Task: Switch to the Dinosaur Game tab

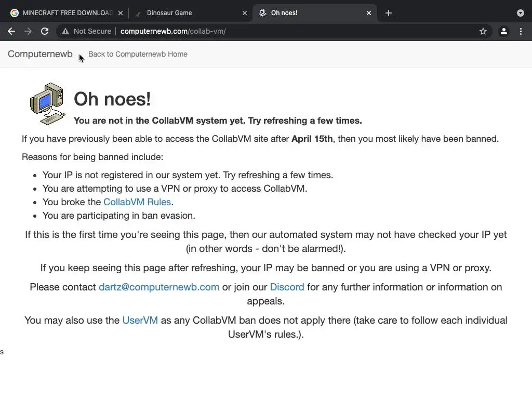Action: [x=190, y=13]
